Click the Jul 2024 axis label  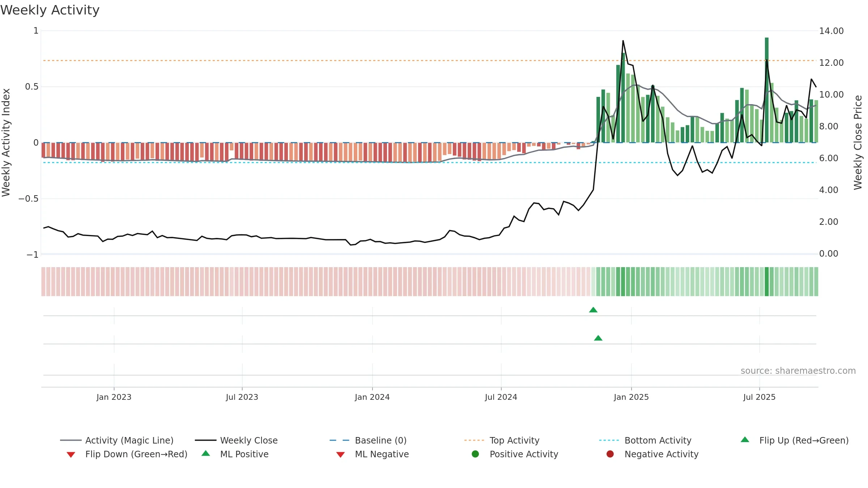tap(501, 397)
